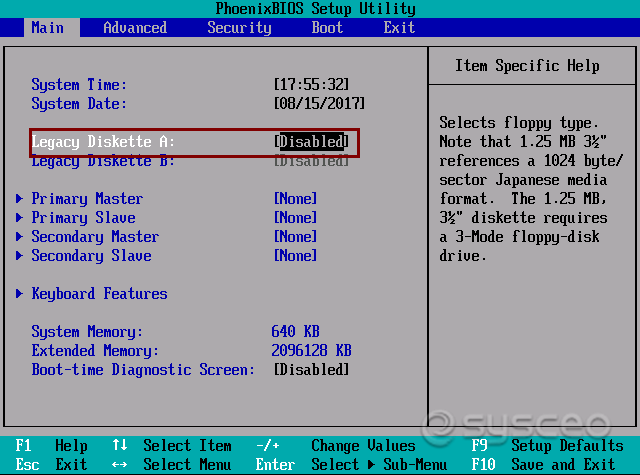Select the System Date value field
Image resolution: width=640 pixels, height=475 pixels.
click(x=319, y=104)
